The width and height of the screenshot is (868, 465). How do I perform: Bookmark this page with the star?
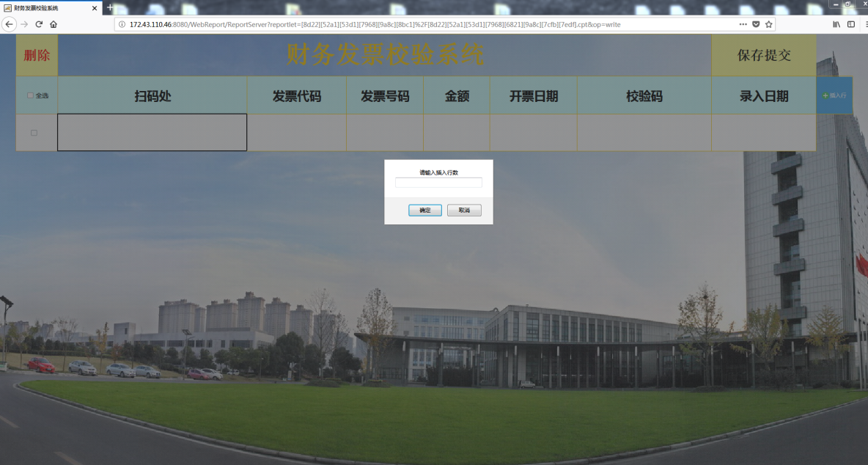tap(769, 24)
